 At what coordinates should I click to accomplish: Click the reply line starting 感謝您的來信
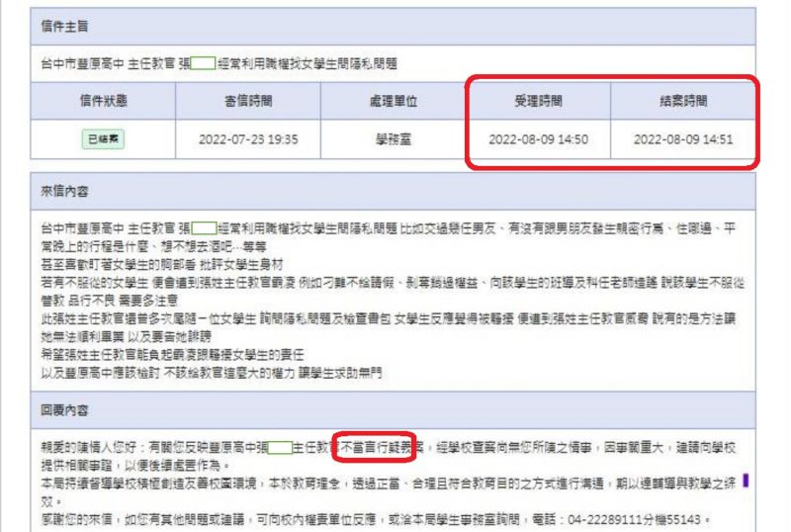click(x=376, y=519)
